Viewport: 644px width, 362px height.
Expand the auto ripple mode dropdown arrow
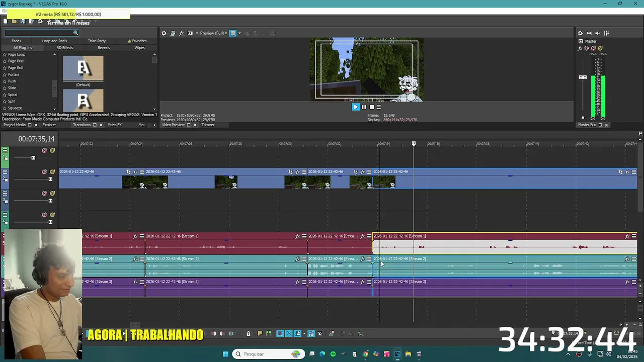[304, 333]
